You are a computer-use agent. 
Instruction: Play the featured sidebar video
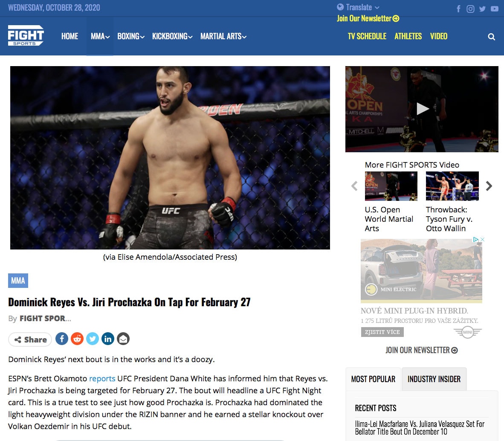tap(422, 109)
